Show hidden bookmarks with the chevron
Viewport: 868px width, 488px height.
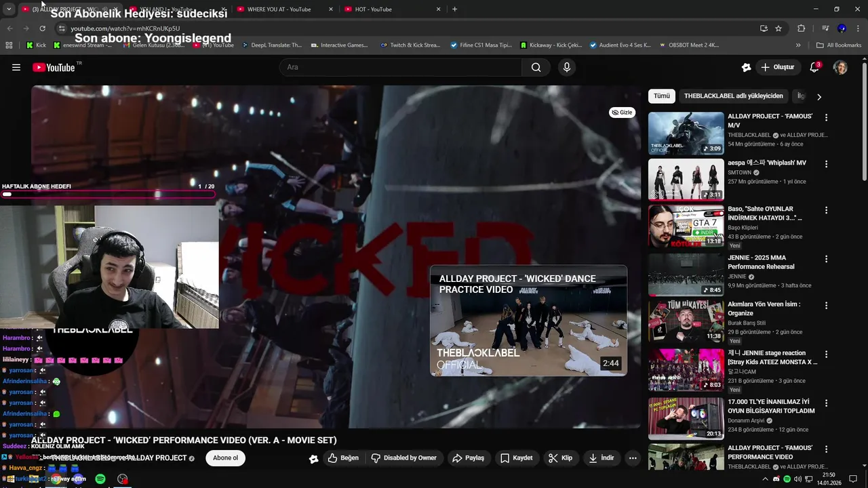(798, 45)
